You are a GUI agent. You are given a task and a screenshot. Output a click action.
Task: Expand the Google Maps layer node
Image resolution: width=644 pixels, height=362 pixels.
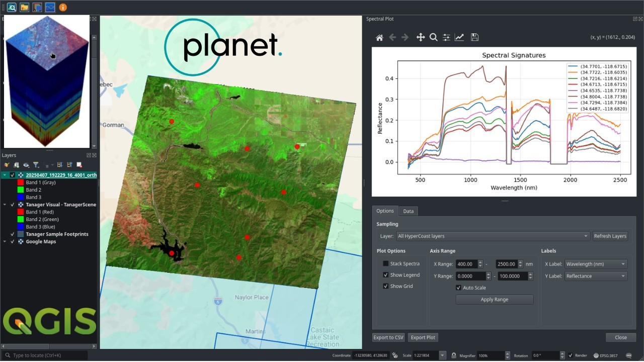(5, 242)
